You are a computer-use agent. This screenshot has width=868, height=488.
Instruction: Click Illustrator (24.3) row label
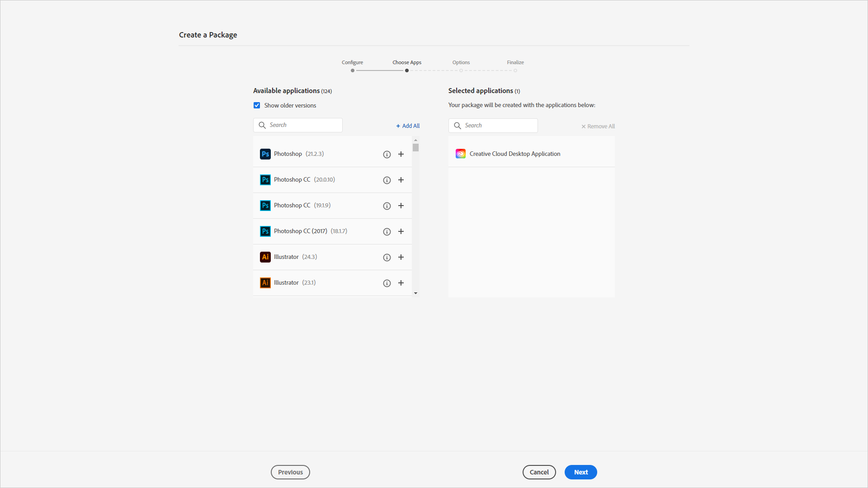click(296, 257)
